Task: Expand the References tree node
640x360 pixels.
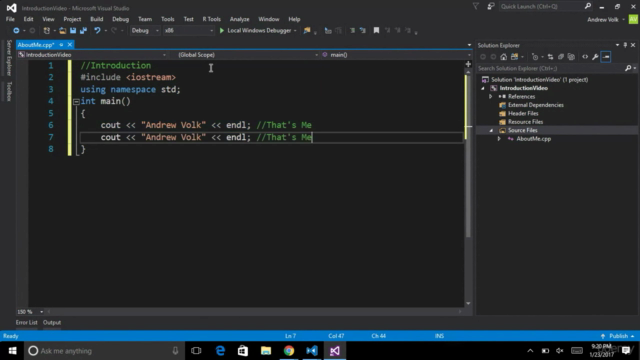Action: [491, 97]
